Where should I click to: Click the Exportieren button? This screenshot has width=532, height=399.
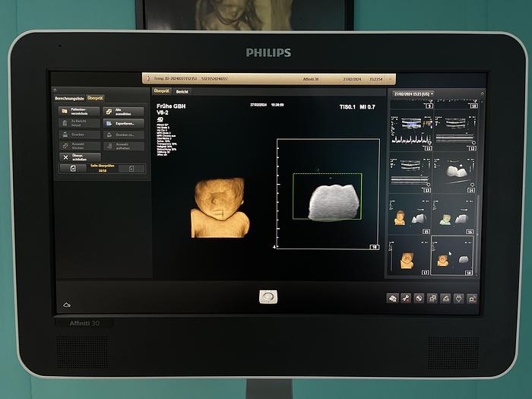pyautogui.click(x=123, y=123)
